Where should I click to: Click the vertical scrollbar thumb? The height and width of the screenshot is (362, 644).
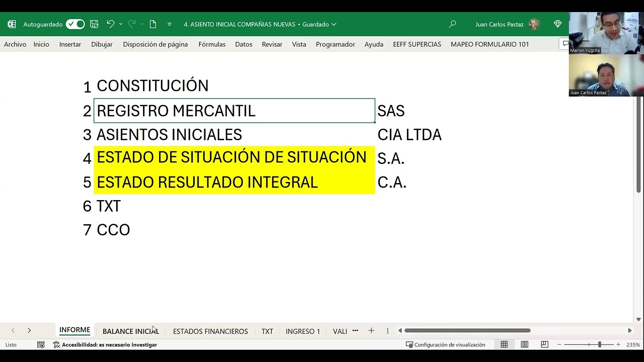[x=638, y=144]
